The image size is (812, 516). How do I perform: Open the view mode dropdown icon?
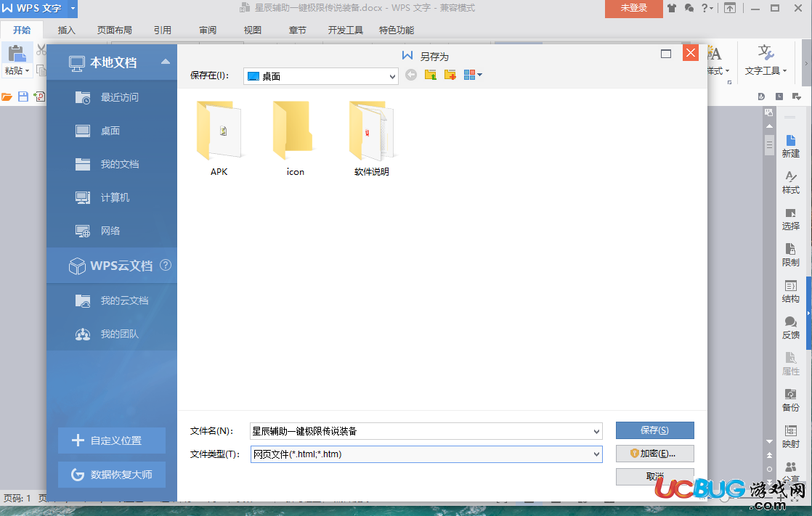473,75
